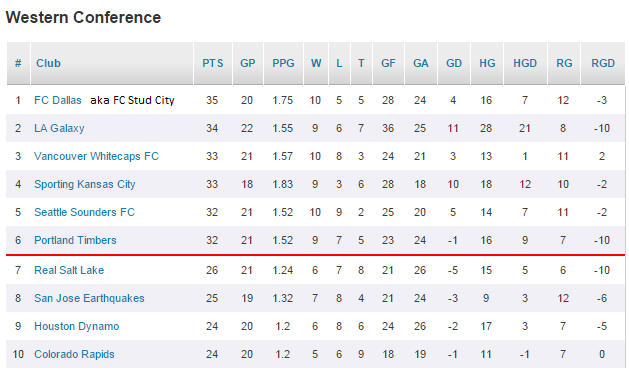Sort by the GP column header
629x378 pixels.
248,63
